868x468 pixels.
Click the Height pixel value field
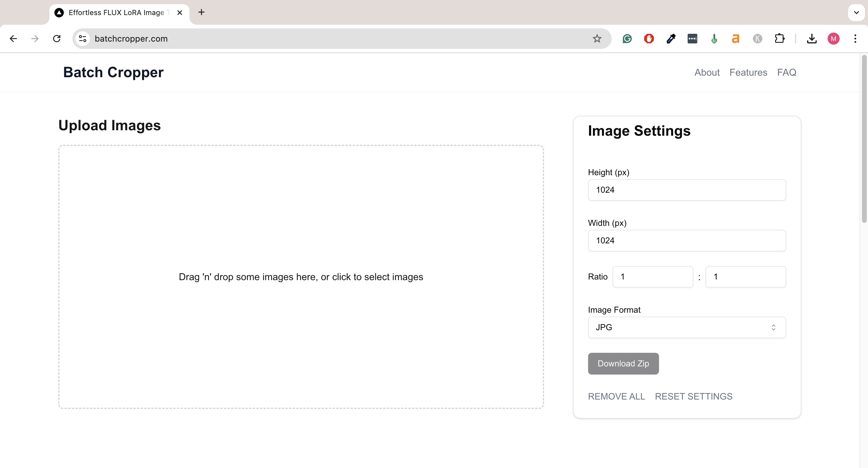pyautogui.click(x=686, y=190)
